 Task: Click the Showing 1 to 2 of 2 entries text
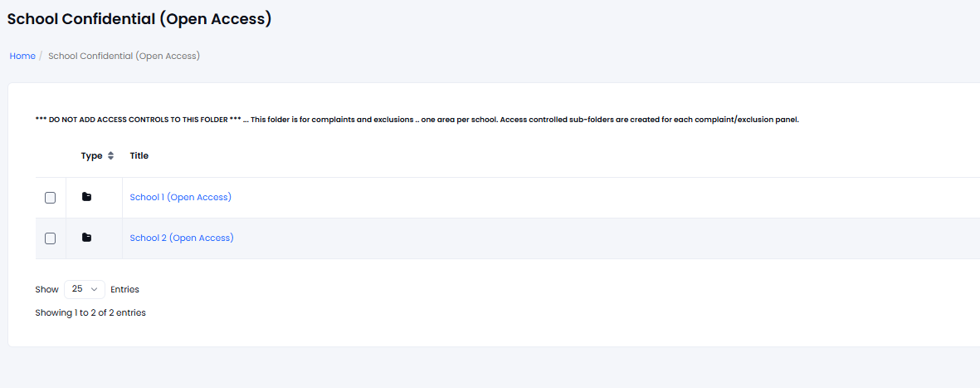coord(90,312)
